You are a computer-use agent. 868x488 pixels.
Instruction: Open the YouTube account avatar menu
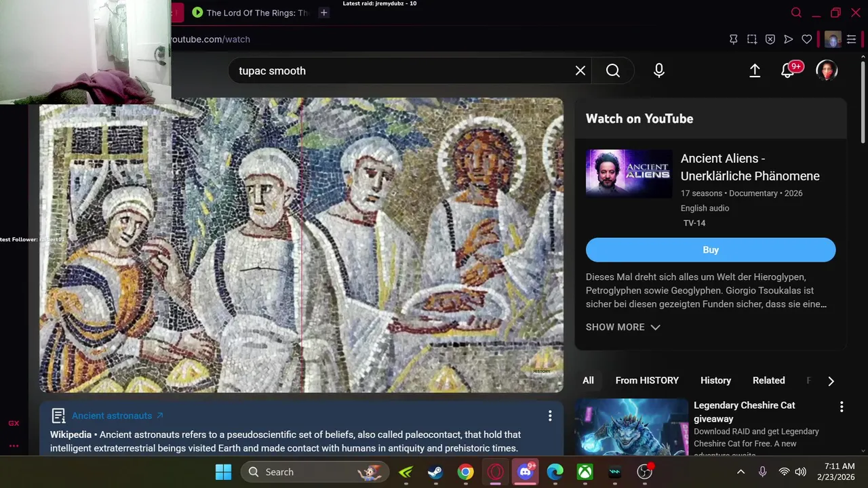coord(827,70)
